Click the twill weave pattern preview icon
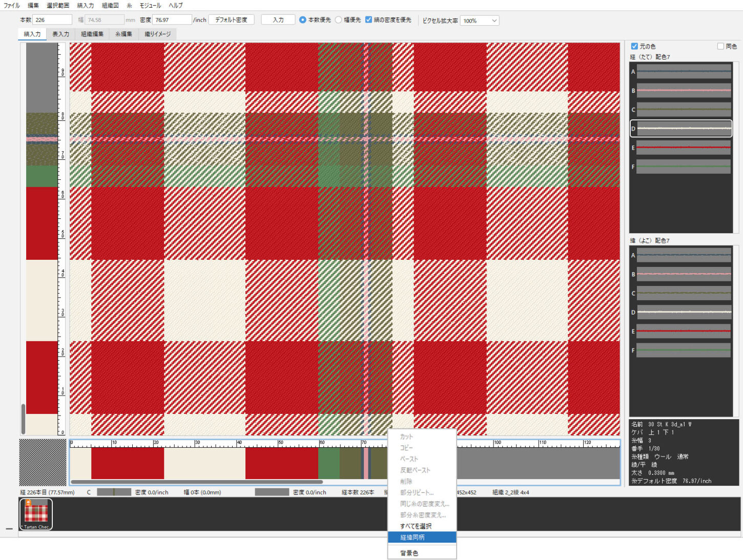Viewport: 743px width, 560px height. tap(43, 462)
